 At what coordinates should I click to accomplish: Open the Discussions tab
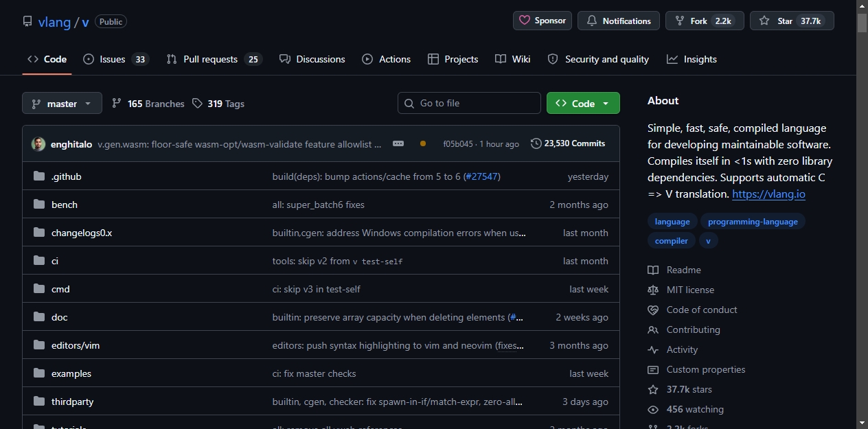312,59
